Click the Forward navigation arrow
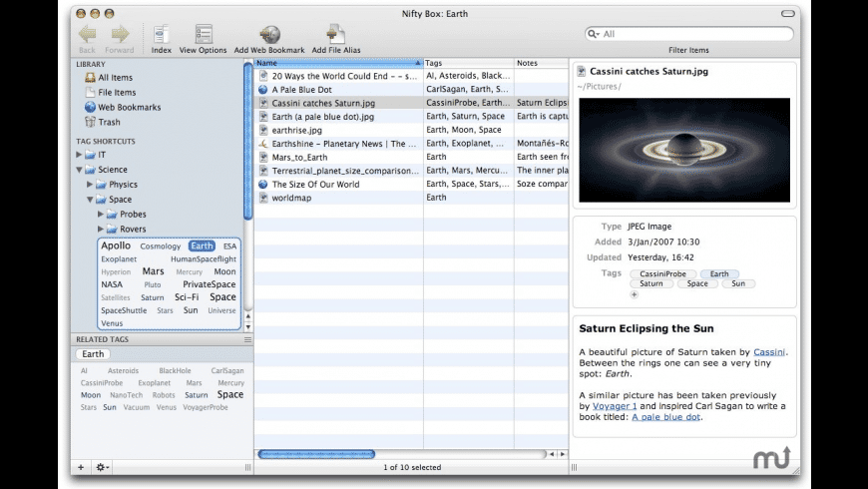 pyautogui.click(x=119, y=34)
